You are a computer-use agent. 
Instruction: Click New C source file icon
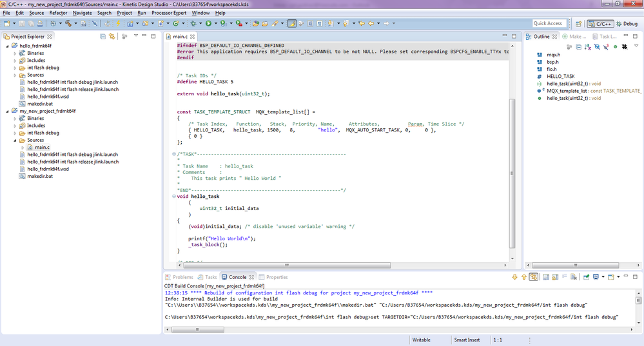coord(161,23)
